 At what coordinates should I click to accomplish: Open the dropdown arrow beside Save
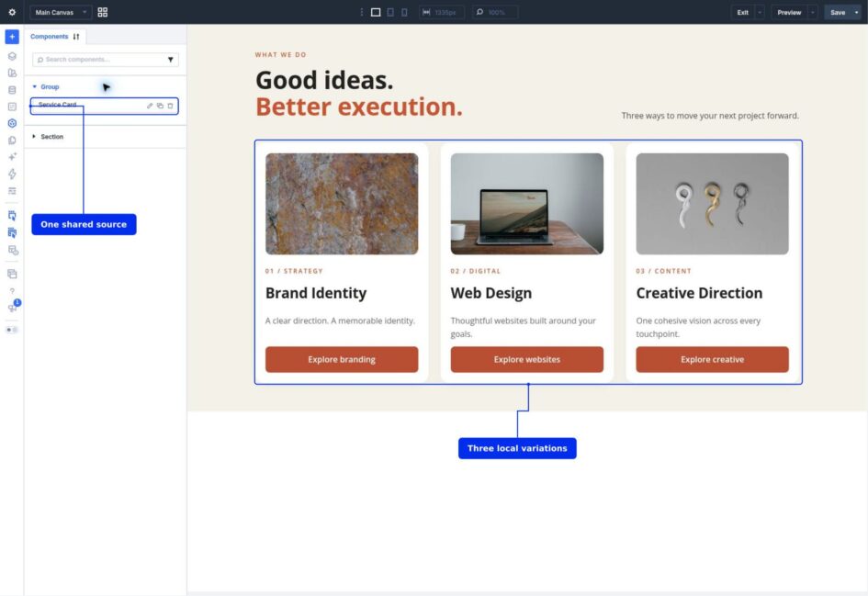(x=856, y=12)
